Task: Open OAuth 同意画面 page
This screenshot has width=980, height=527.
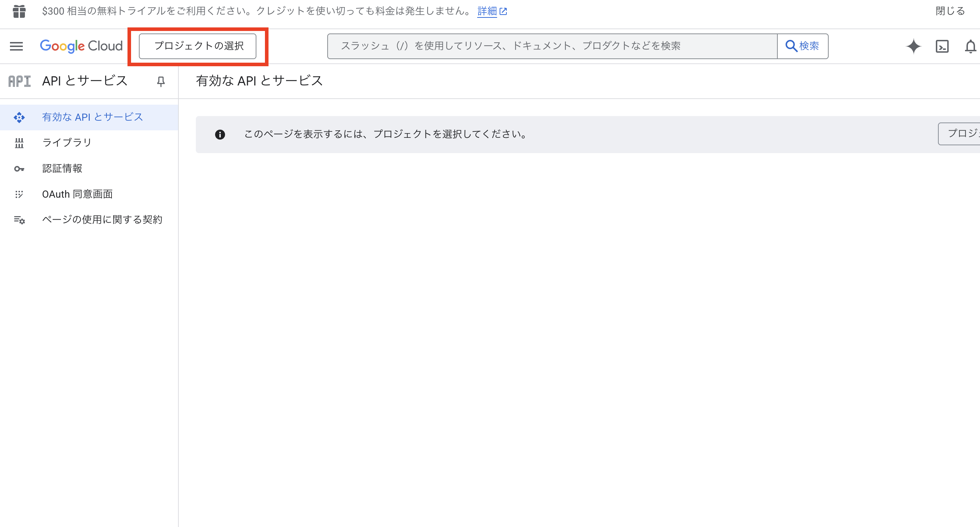Action: 77,194
